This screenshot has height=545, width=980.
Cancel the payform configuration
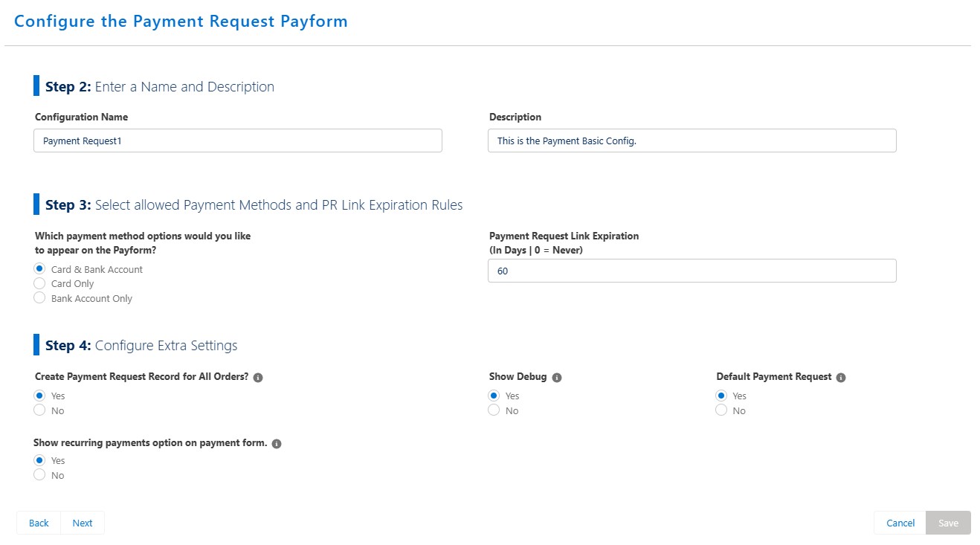[x=900, y=523]
